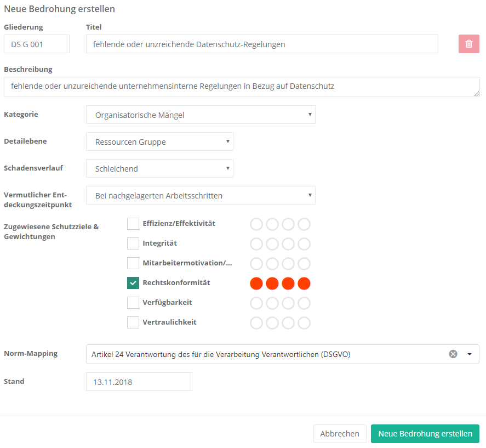Click into the Titel input field
Viewport: 486px width, 448px height.
click(262, 44)
